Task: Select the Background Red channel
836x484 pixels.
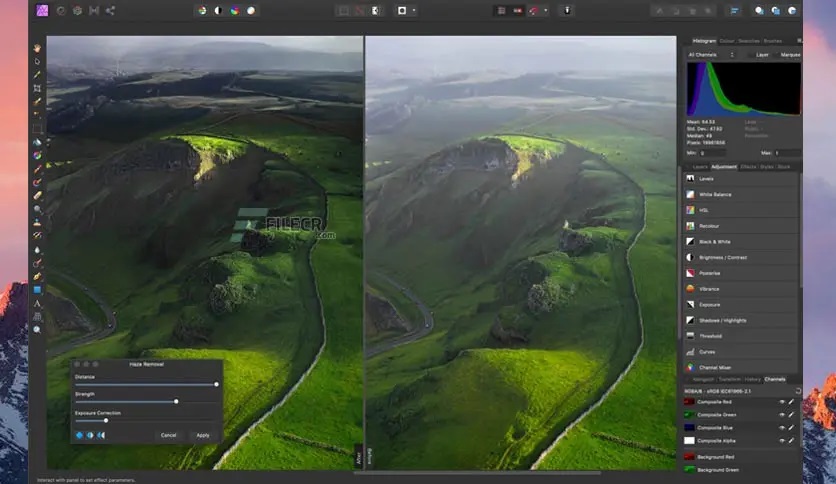Action: click(x=741, y=457)
